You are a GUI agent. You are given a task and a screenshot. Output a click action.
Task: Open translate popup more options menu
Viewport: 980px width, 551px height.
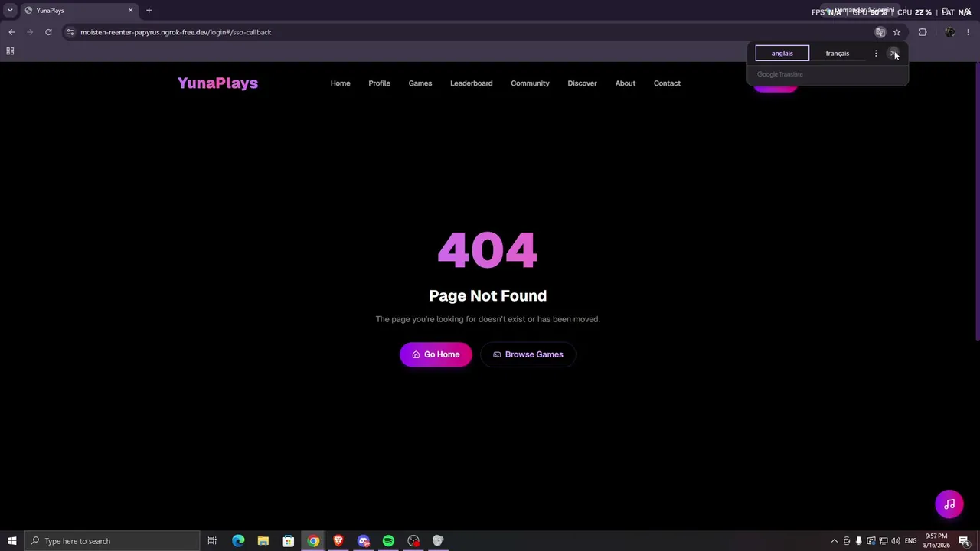(876, 54)
